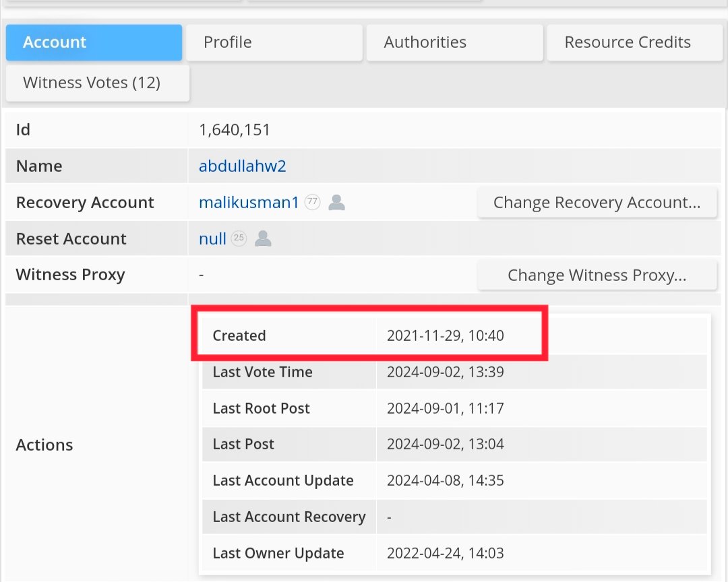Screen dimensions: 728x582
Task: Click the null reset account link
Action: (212, 239)
